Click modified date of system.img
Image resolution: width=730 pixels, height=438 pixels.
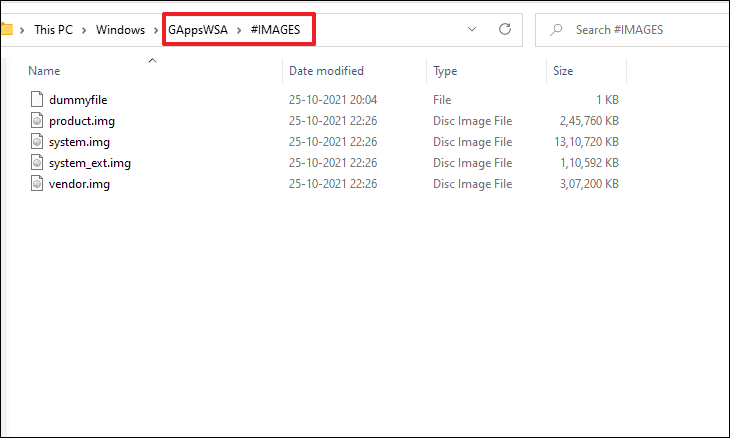click(x=332, y=142)
